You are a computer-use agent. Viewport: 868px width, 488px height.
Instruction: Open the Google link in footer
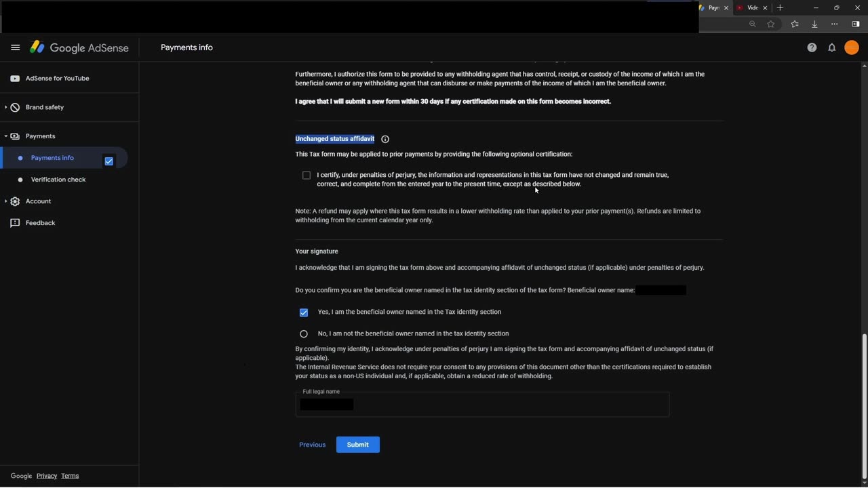21,476
